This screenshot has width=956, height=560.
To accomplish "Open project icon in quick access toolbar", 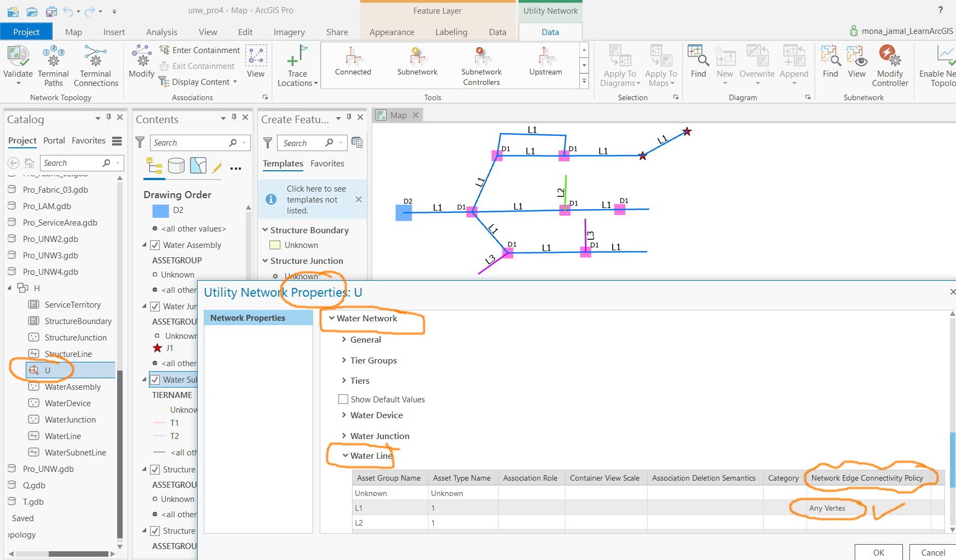I will pyautogui.click(x=32, y=11).
